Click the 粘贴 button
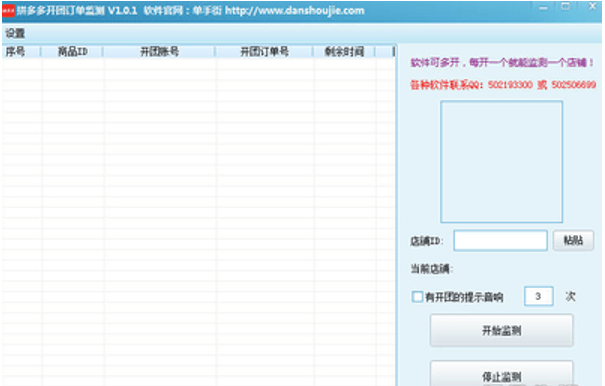605x386 pixels. 573,240
